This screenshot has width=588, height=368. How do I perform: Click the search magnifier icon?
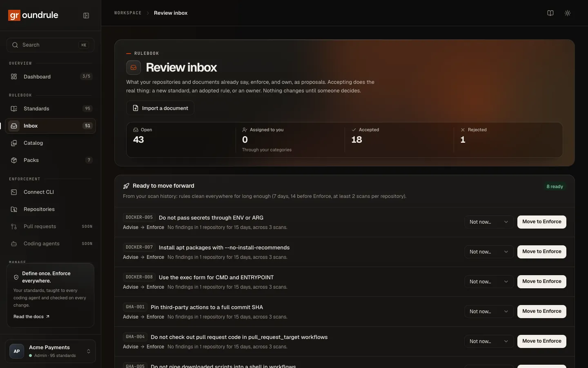click(x=15, y=45)
